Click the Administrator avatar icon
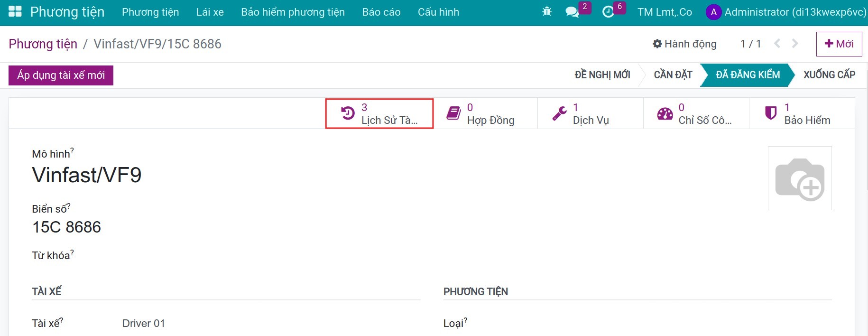 click(713, 12)
